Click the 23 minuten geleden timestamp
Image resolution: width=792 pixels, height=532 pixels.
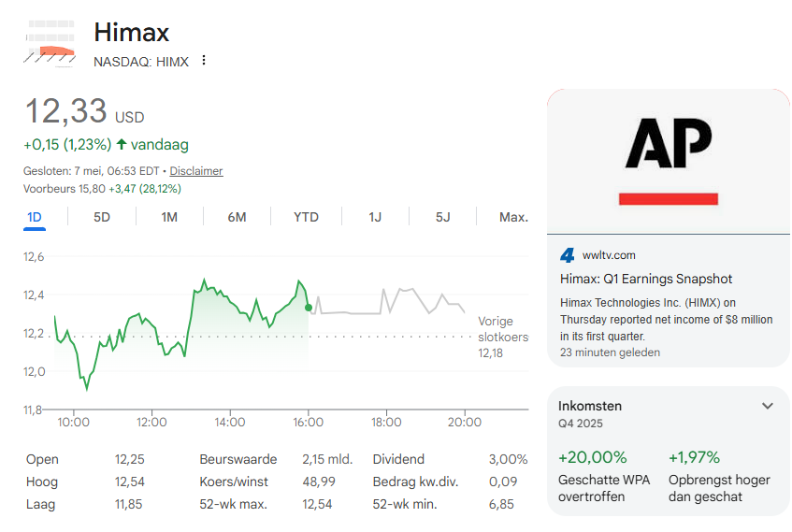click(610, 352)
